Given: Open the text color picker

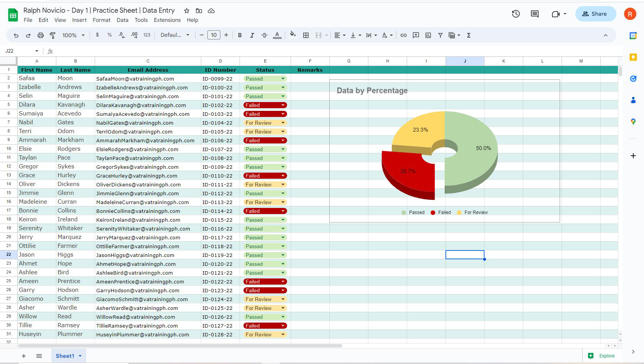Looking at the screenshot, I should [277, 35].
